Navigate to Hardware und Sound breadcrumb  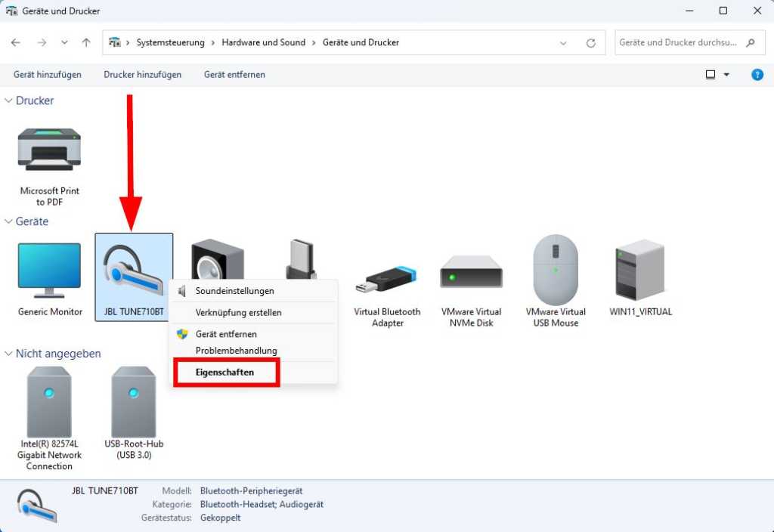[263, 42]
